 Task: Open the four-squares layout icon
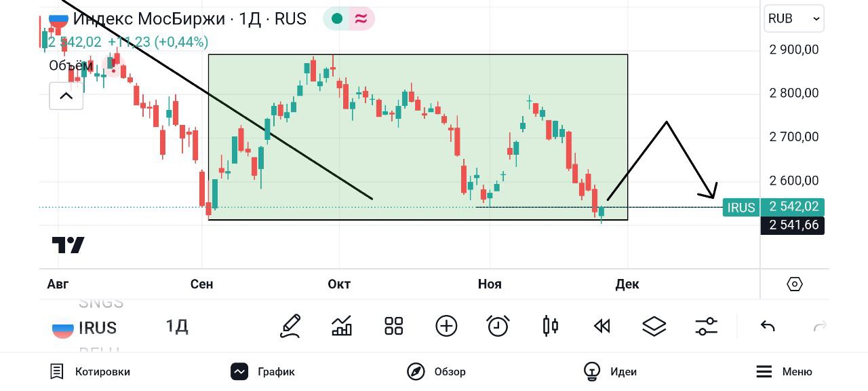pos(394,327)
